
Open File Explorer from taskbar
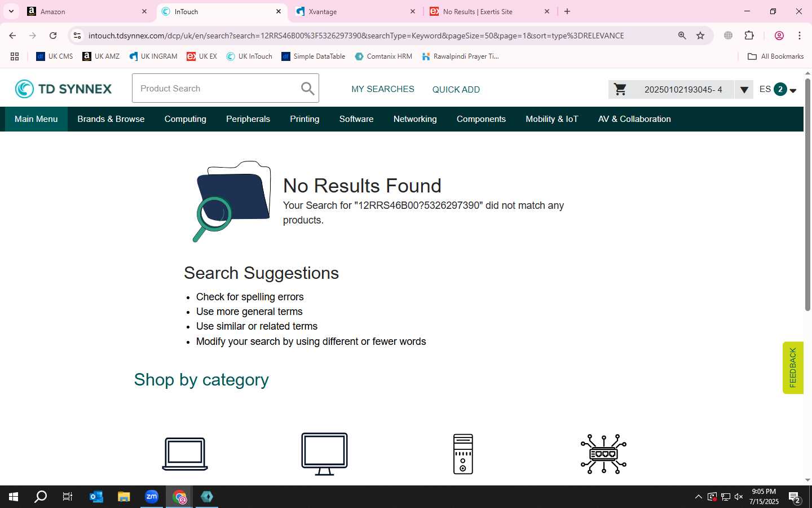click(x=123, y=497)
